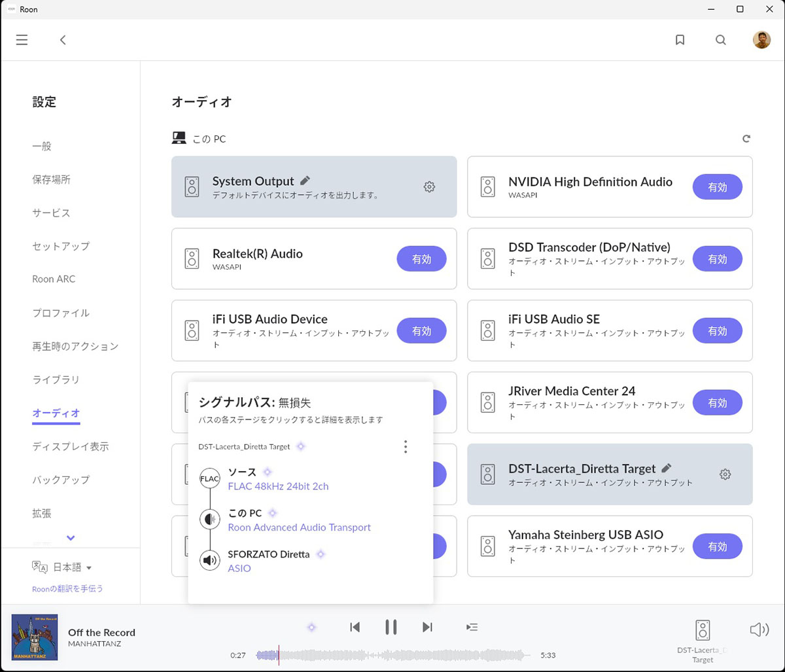Click Roonの翻訳を手伝う link

[x=68, y=588]
